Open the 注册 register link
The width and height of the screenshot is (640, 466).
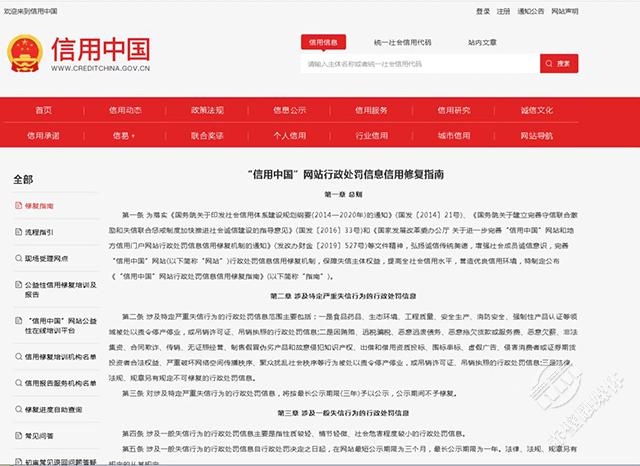pos(503,11)
